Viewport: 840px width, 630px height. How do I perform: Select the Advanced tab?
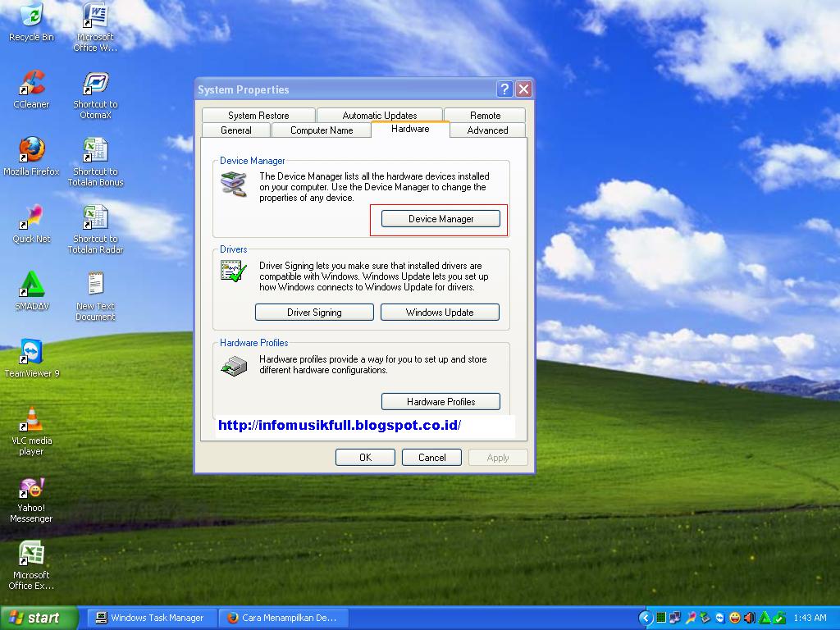[x=487, y=130]
